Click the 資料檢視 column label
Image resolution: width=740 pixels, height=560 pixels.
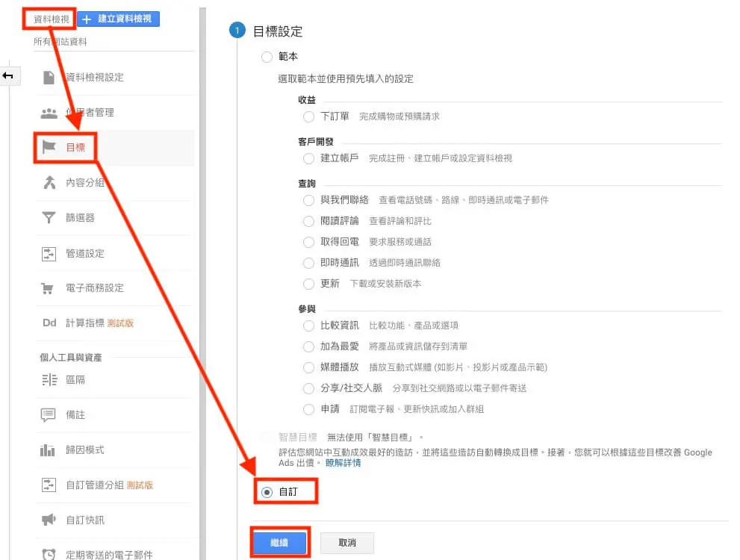tap(52, 19)
